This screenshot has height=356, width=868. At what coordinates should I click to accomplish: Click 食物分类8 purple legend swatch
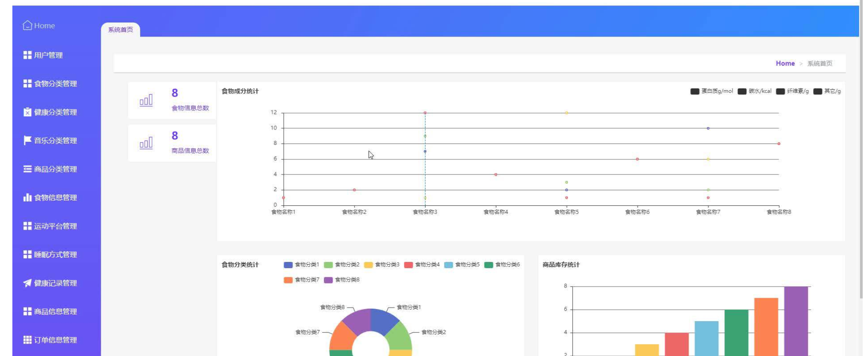coord(328,280)
